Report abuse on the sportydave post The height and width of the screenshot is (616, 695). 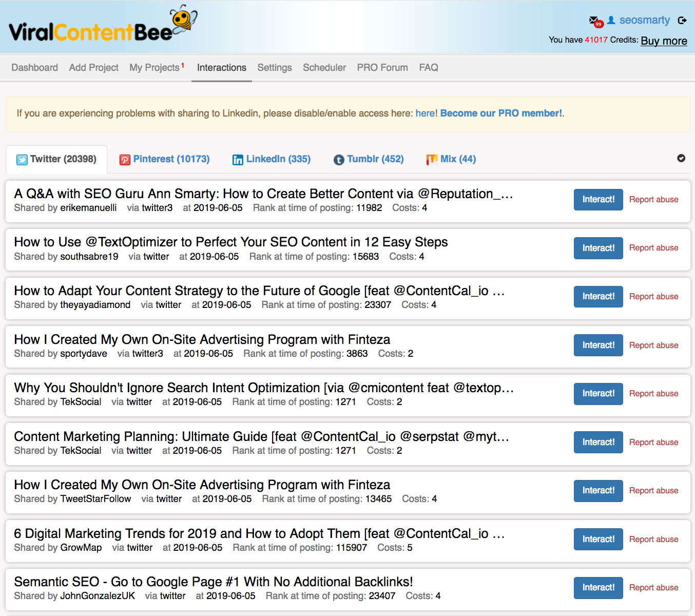point(653,345)
